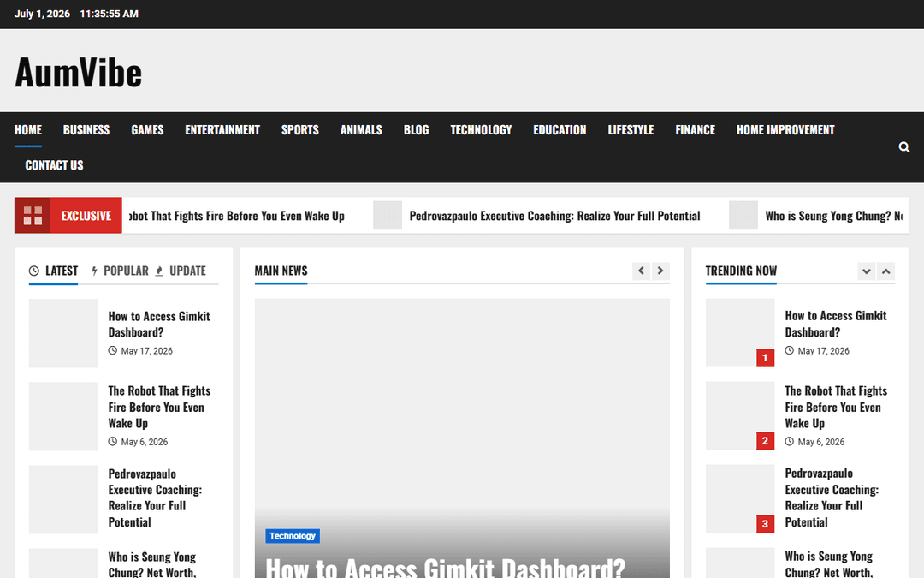Viewport: 924px width, 578px height.
Task: Select Home in the navigation menu
Action: click(x=28, y=130)
